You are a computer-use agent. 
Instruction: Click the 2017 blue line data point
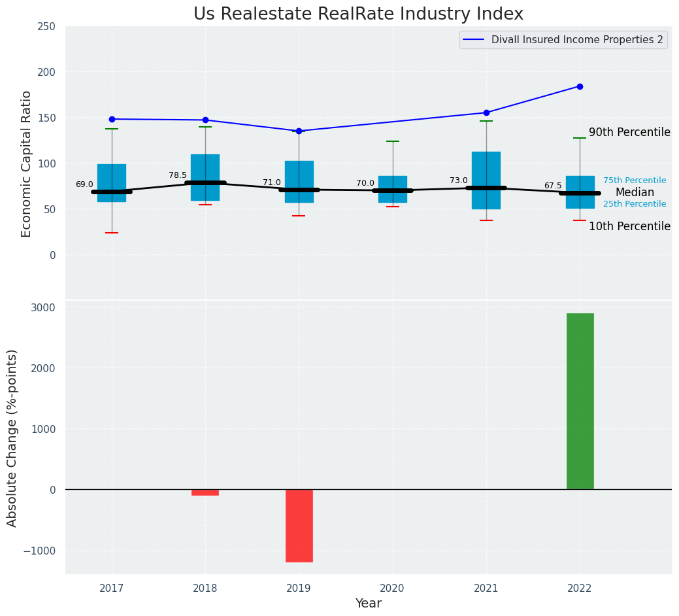click(112, 119)
